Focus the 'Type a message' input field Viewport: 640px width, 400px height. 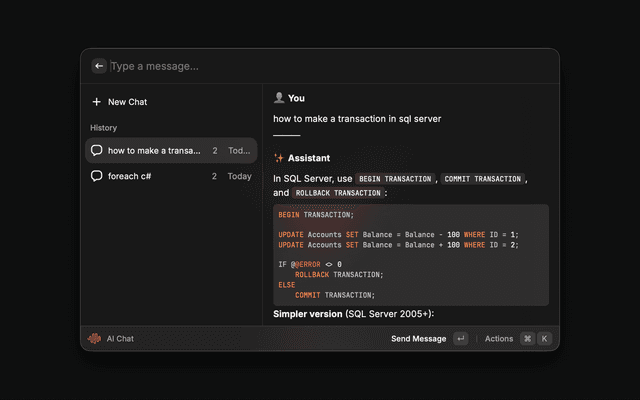click(x=300, y=66)
